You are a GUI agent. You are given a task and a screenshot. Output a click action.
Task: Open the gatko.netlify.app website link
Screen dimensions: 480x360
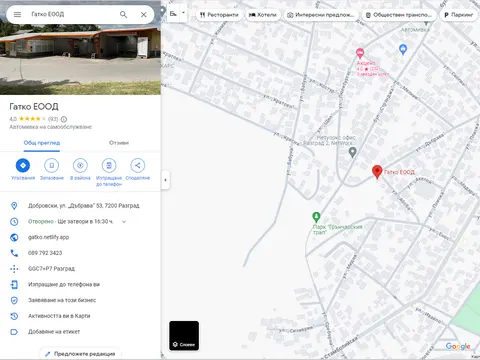(49, 237)
